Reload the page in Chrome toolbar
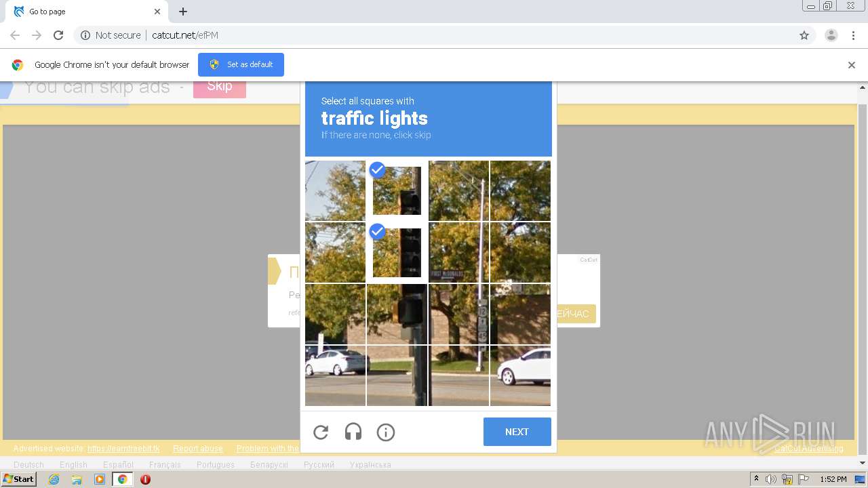Viewport: 868px width, 488px height. click(x=58, y=35)
